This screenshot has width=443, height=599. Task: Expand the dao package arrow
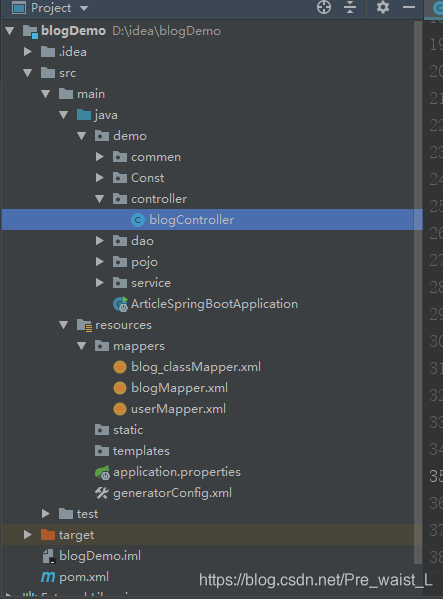point(100,241)
